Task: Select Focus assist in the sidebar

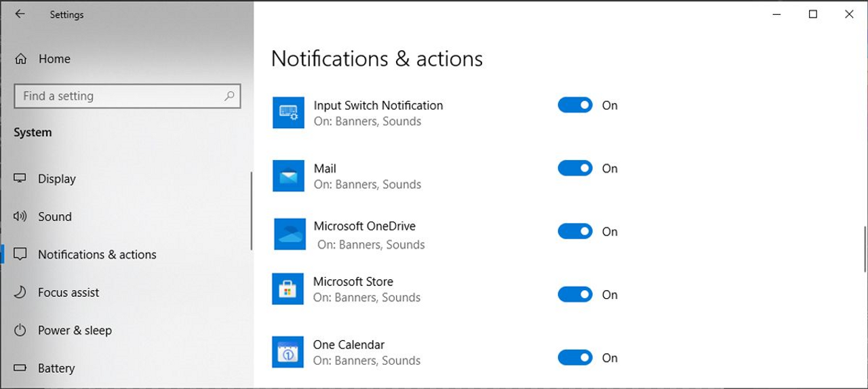Action: point(68,293)
